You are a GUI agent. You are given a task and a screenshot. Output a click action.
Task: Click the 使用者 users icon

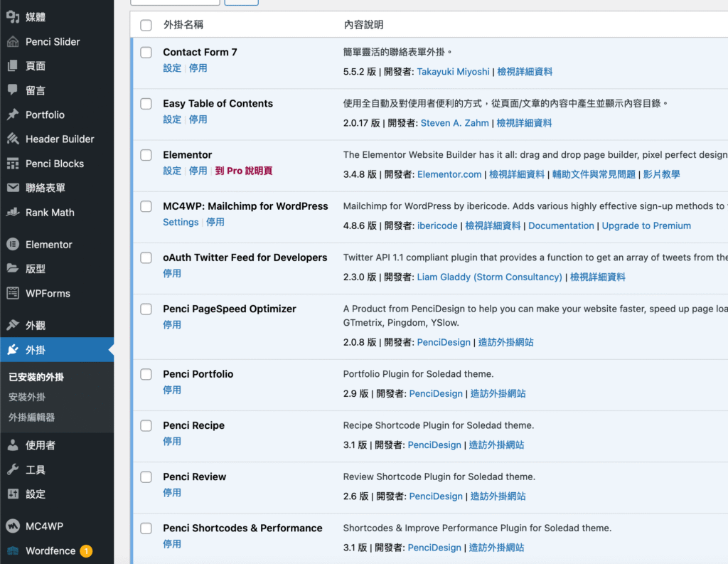click(13, 445)
